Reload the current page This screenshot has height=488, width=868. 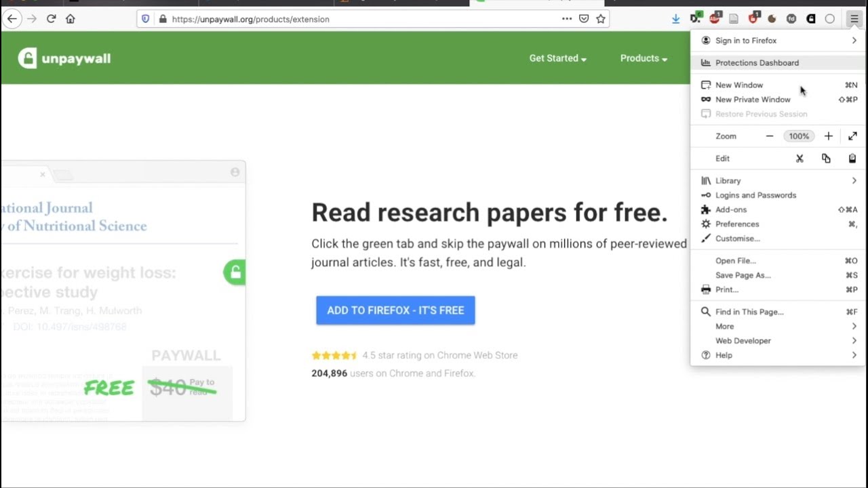click(51, 19)
